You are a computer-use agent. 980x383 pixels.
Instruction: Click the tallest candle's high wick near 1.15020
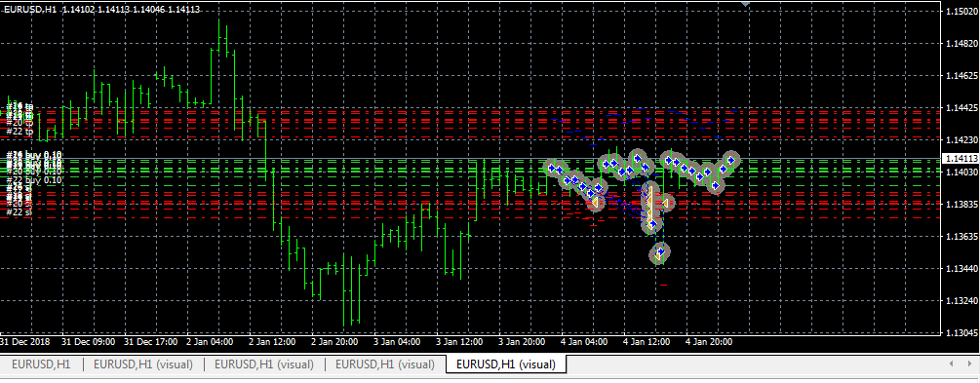coord(218,25)
